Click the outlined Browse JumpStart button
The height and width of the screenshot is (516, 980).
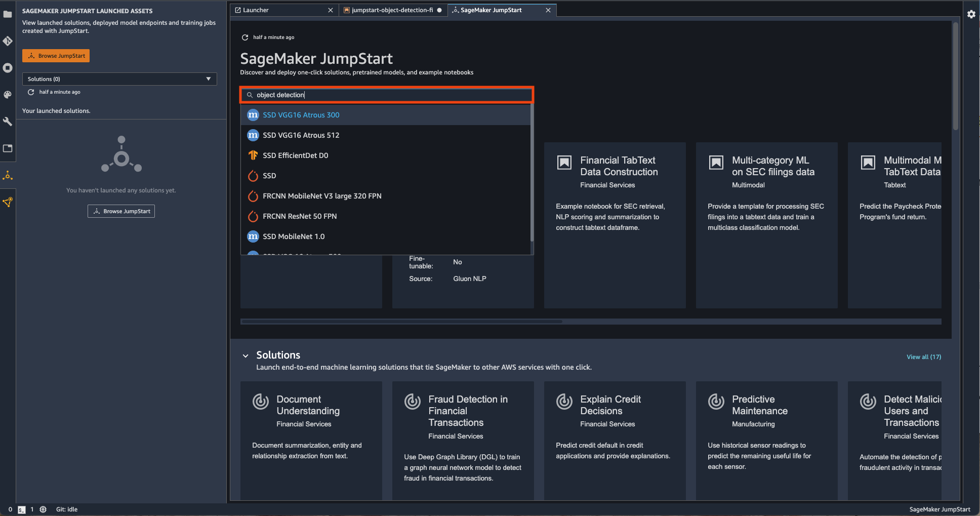point(121,211)
